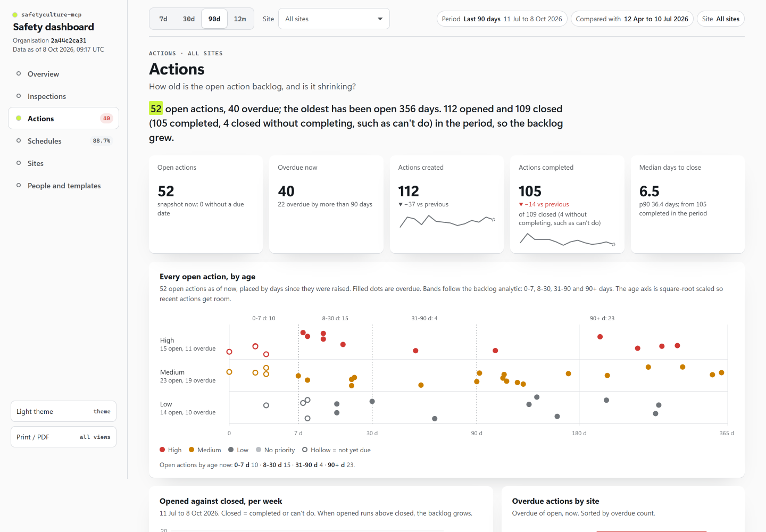
Task: Click the Low row label in chart
Action: 166,404
